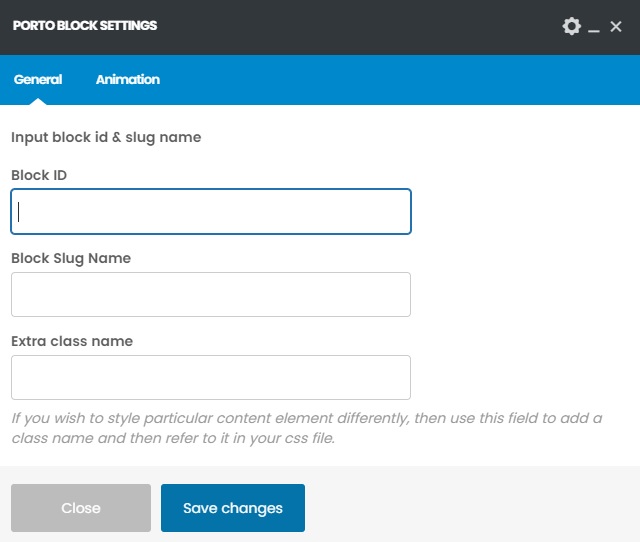Viewport: 640px width, 542px height.
Task: Click blank white area right of Block ID field
Action: pos(520,212)
